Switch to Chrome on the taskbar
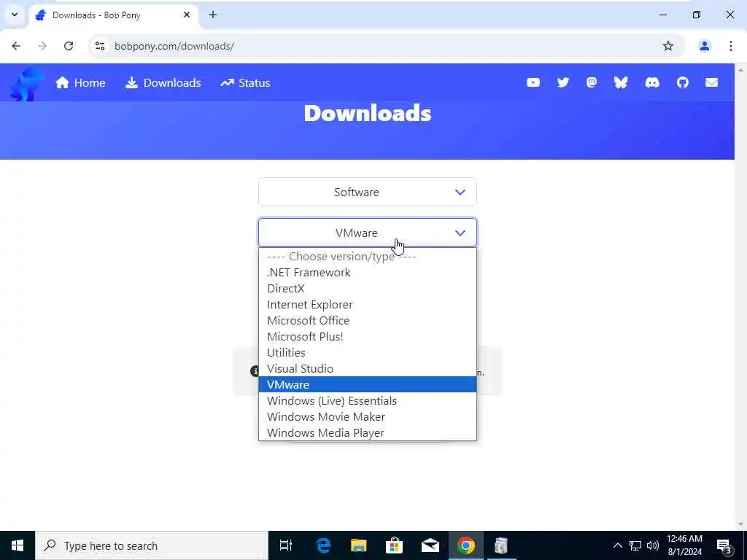The height and width of the screenshot is (560, 747). (466, 545)
